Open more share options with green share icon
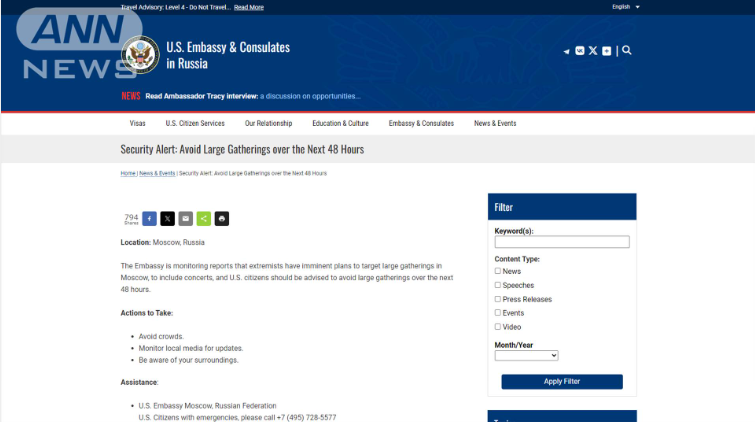Screen dimensions: 755x422 pyautogui.click(x=204, y=219)
